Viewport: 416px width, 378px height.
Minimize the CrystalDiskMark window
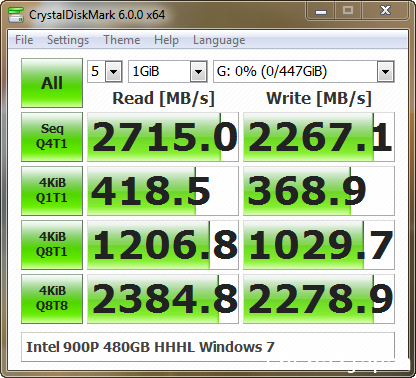[x=321, y=11]
